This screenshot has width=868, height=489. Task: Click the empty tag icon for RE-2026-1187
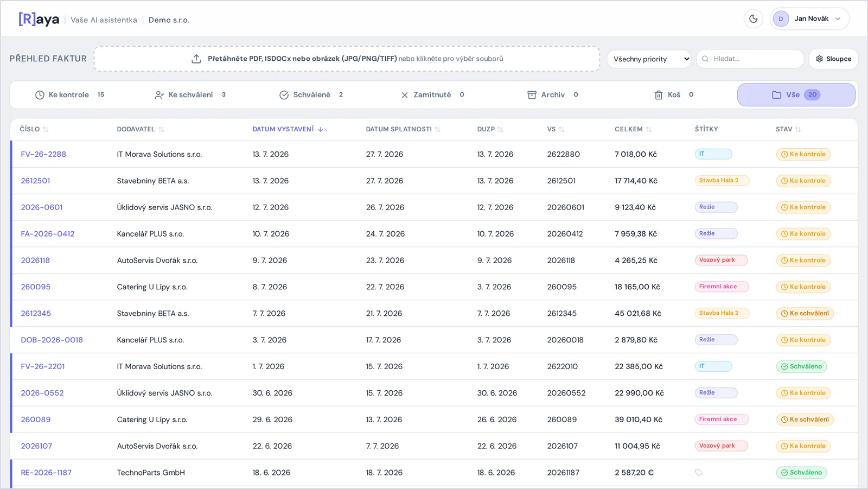pos(699,473)
